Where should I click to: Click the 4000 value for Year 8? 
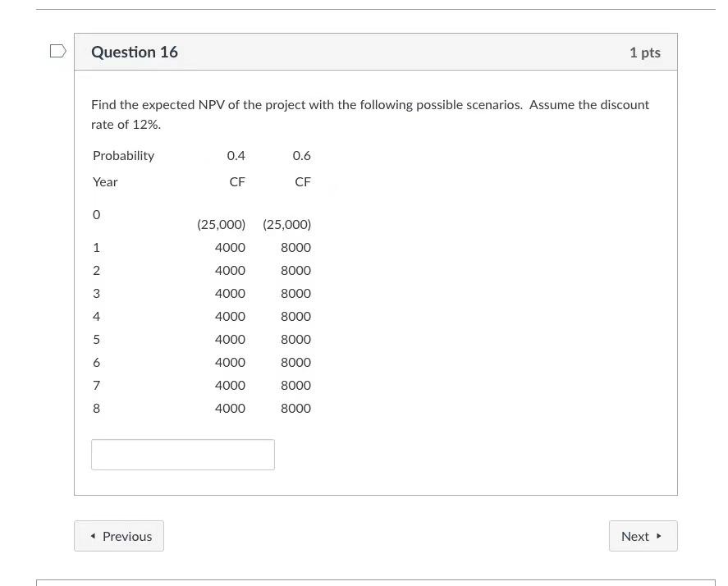pyautogui.click(x=230, y=408)
